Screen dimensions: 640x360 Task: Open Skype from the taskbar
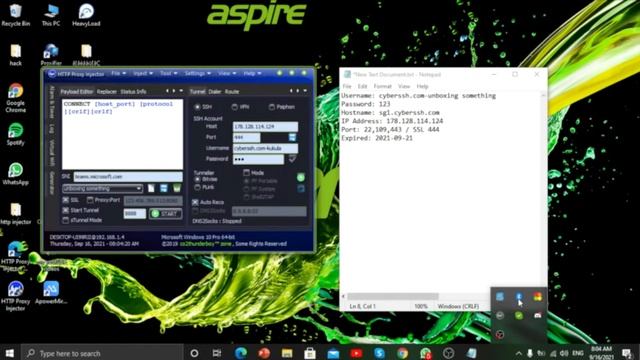click(x=379, y=353)
